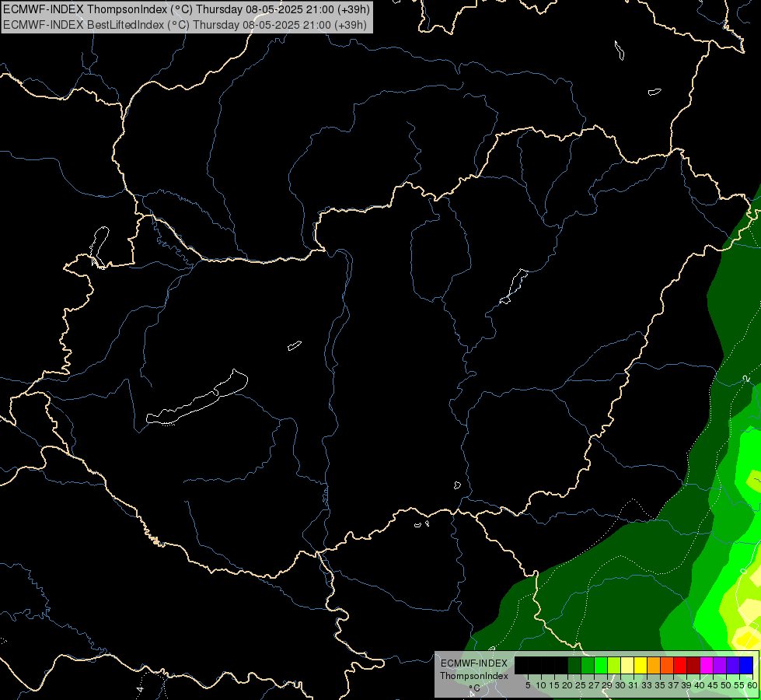Viewport: 761px width, 700px height.
Task: Click the legend value 27
Action: tap(594, 685)
